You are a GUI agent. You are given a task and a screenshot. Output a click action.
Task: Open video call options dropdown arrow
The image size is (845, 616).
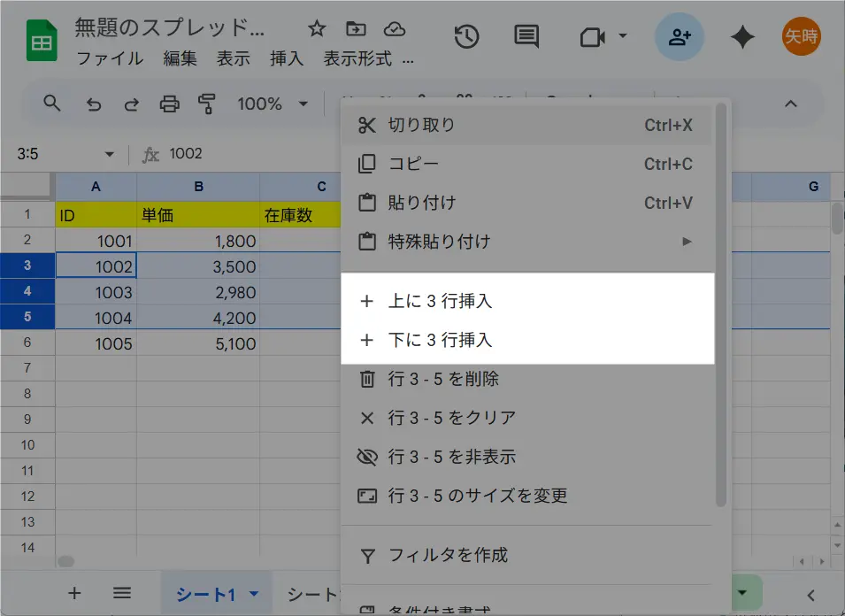point(622,36)
